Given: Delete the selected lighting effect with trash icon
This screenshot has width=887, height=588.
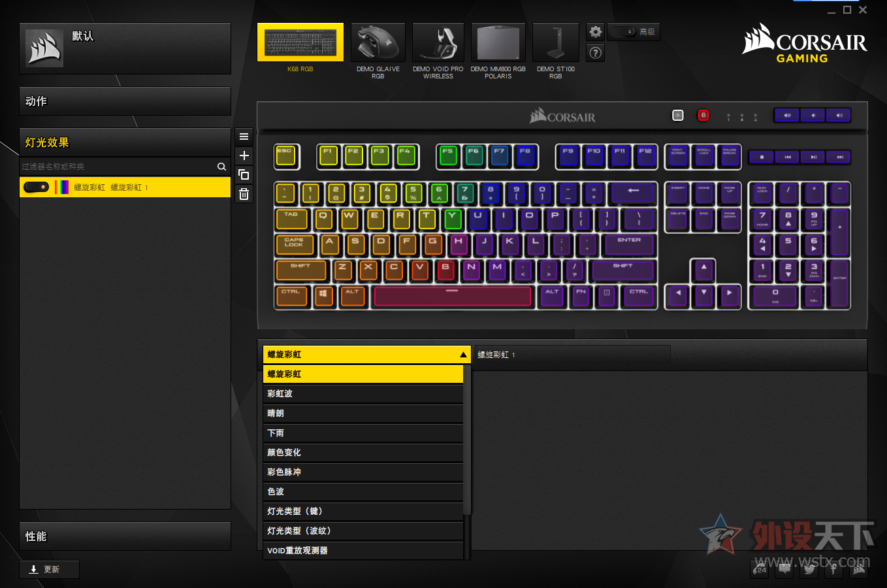Looking at the screenshot, I should click(244, 194).
